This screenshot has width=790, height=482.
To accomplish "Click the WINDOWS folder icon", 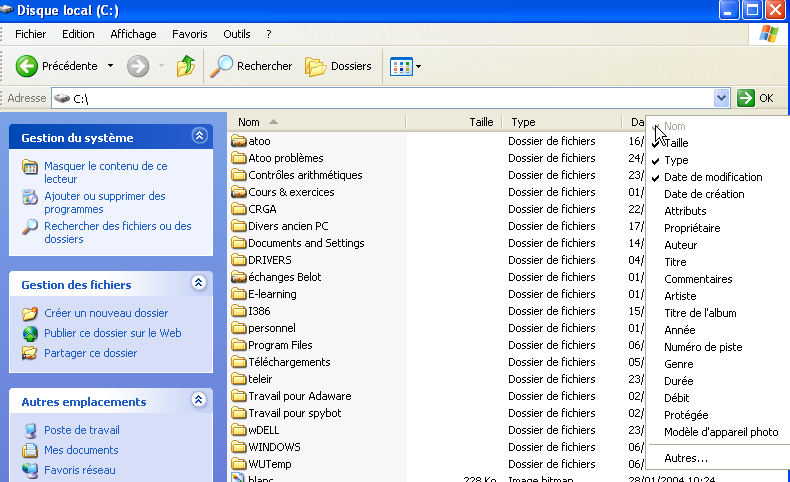I will click(x=238, y=447).
